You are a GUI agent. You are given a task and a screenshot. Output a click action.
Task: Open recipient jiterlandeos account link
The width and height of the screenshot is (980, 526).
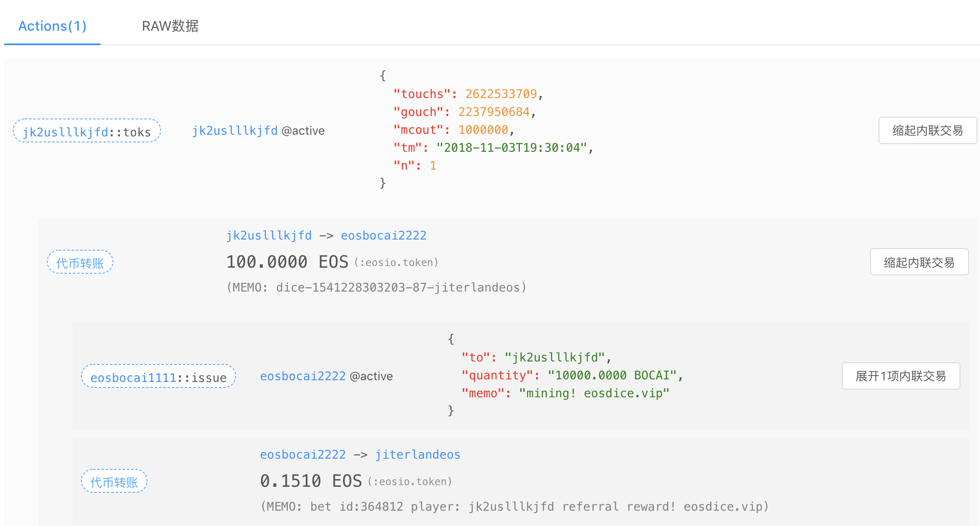418,455
